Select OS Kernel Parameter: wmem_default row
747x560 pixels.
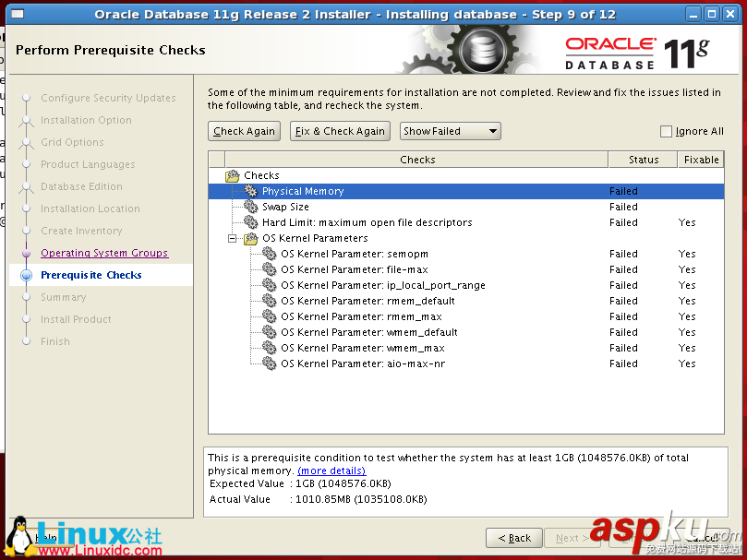tap(466, 332)
